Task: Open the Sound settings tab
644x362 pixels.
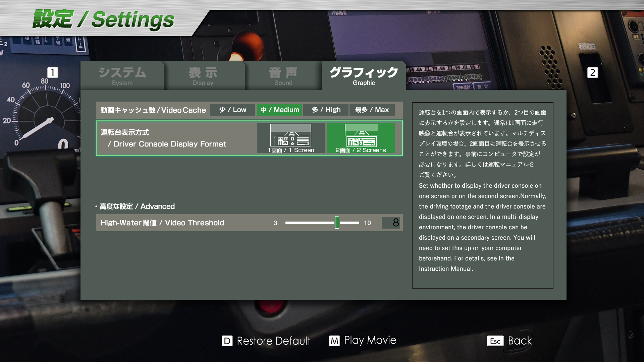Action: [283, 76]
